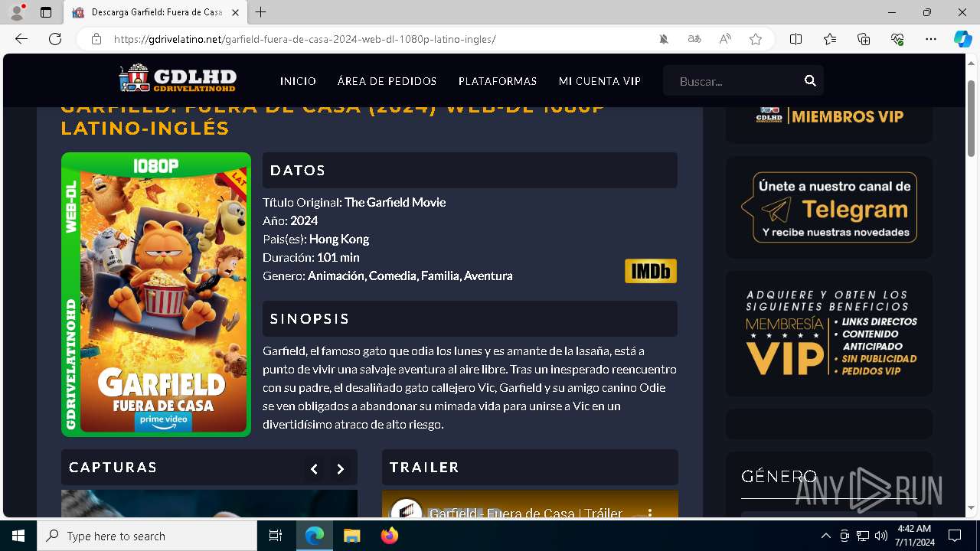Click the Garfield movie poster
Screen dimensions: 980x551
156,295
